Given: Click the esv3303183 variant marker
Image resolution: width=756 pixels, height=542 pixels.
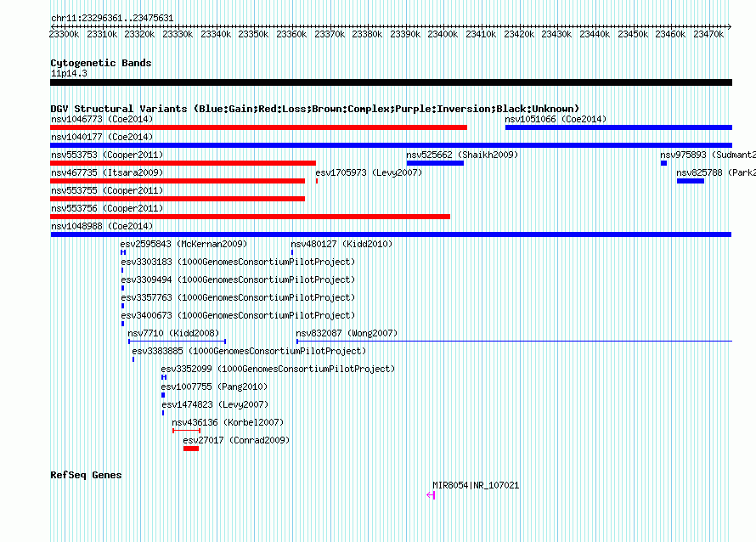Looking at the screenshot, I should click(x=122, y=270).
